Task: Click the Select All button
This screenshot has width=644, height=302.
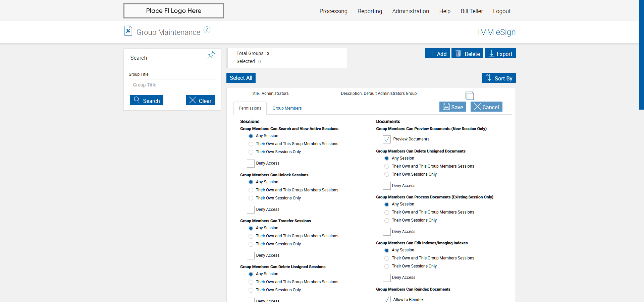Action: [241, 78]
